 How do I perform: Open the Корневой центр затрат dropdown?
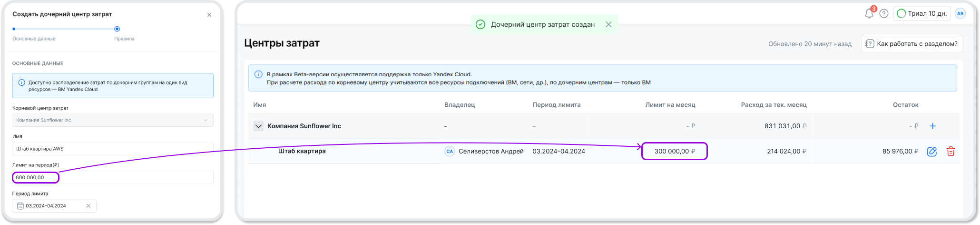(113, 120)
